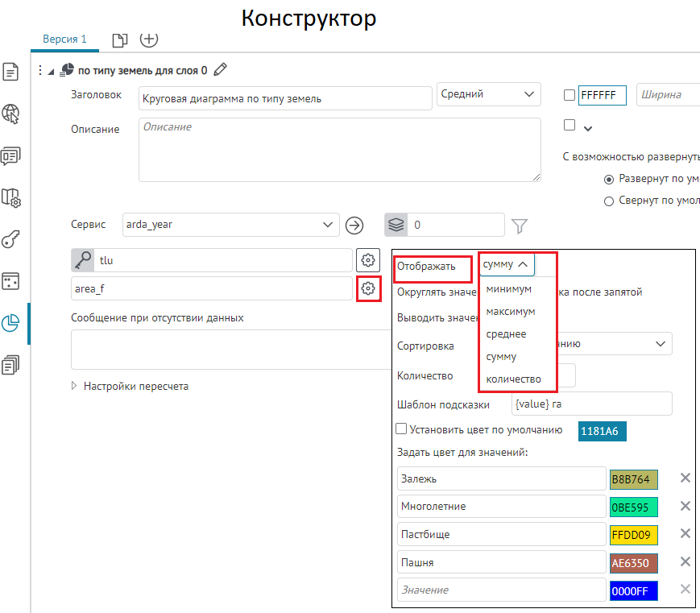This screenshot has height=613, width=700.
Task: Open the arda_year service dropdown
Action: (230, 225)
